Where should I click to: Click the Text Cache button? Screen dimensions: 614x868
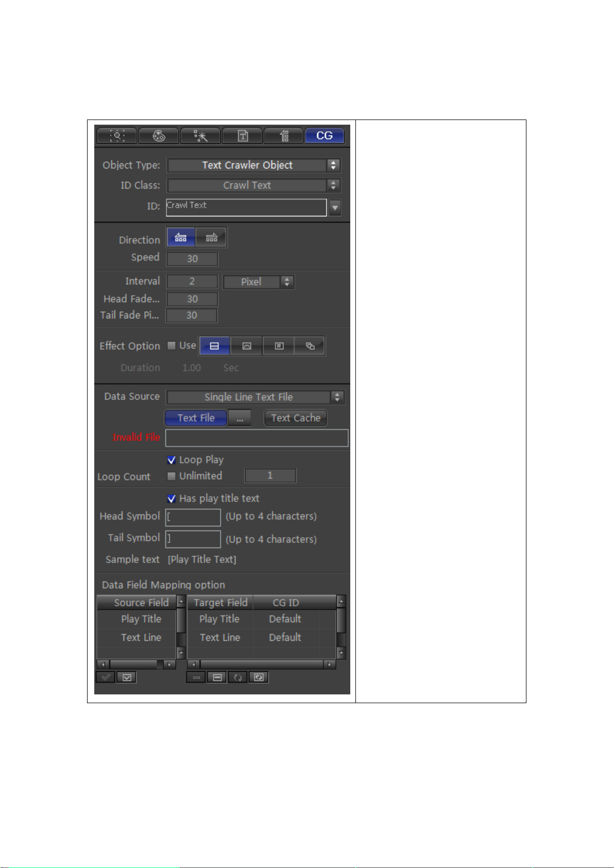click(296, 418)
